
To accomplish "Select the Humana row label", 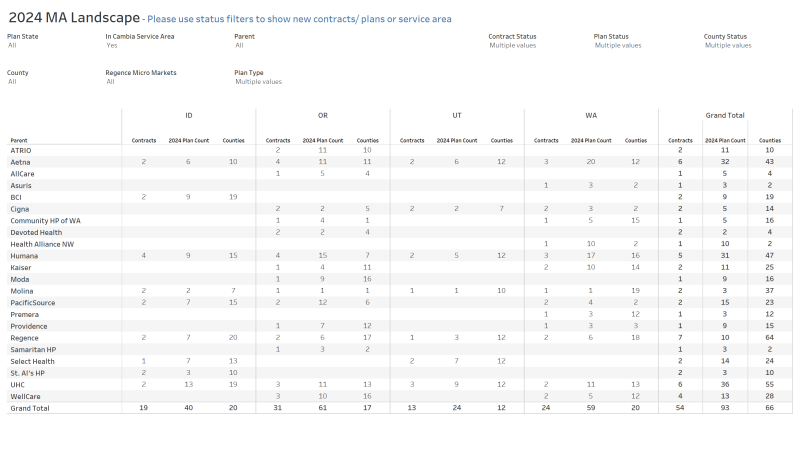I will click(x=24, y=255).
